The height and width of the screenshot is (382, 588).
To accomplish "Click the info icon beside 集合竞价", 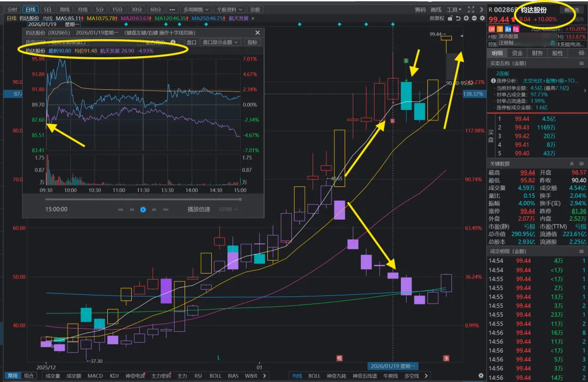I will [x=173, y=42].
